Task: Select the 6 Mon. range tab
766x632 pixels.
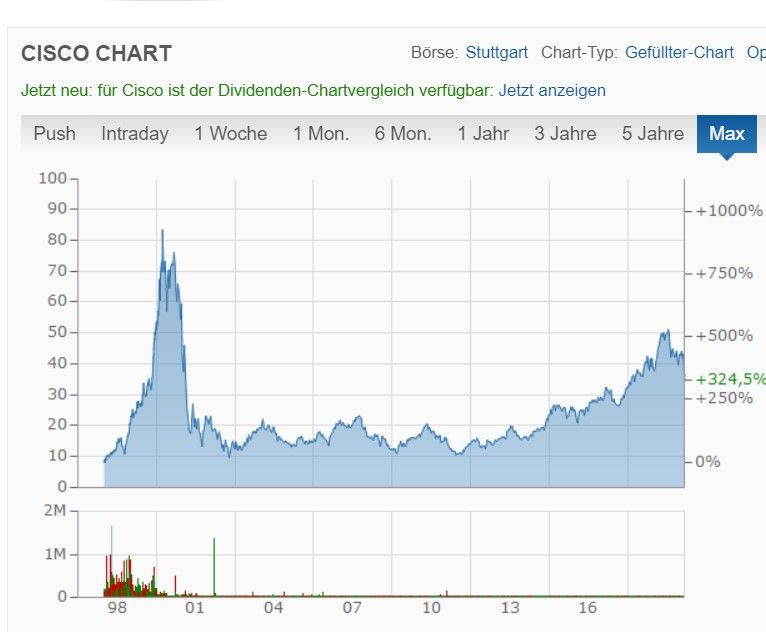Action: [x=403, y=133]
